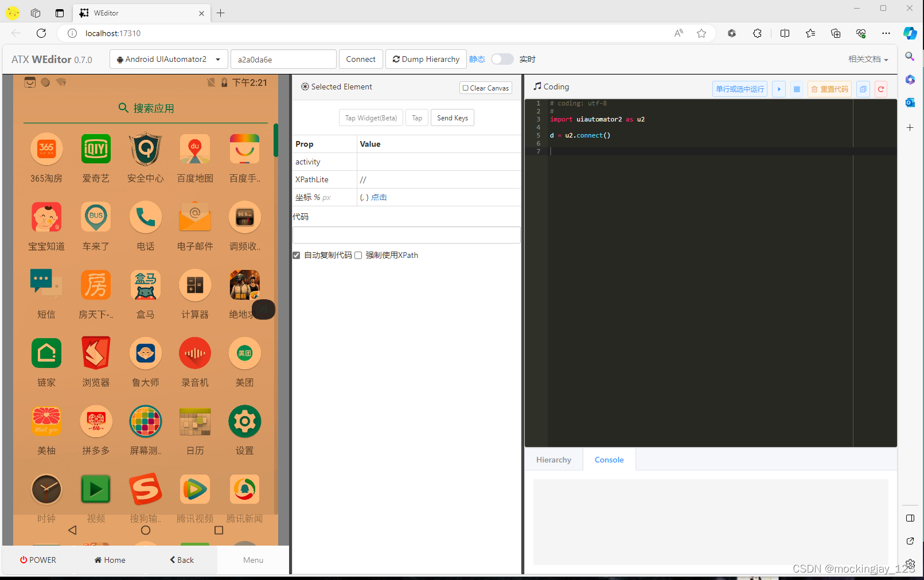The image size is (924, 580).
Task: Launch the 爱奇艺 app icon
Action: point(96,149)
